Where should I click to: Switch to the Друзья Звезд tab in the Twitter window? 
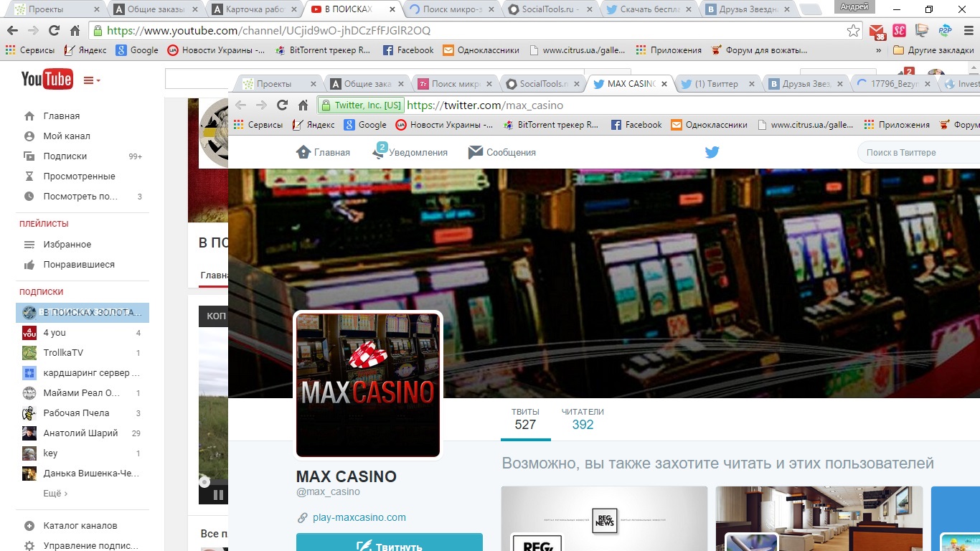[x=805, y=83]
